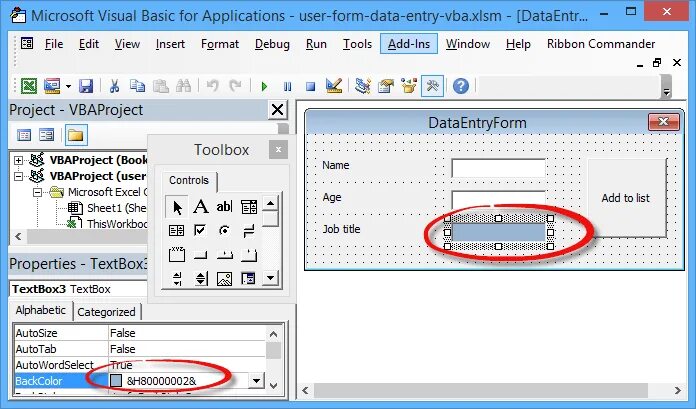Select the CheckBox tool in Toolbox
This screenshot has width=696, height=409.
(200, 230)
